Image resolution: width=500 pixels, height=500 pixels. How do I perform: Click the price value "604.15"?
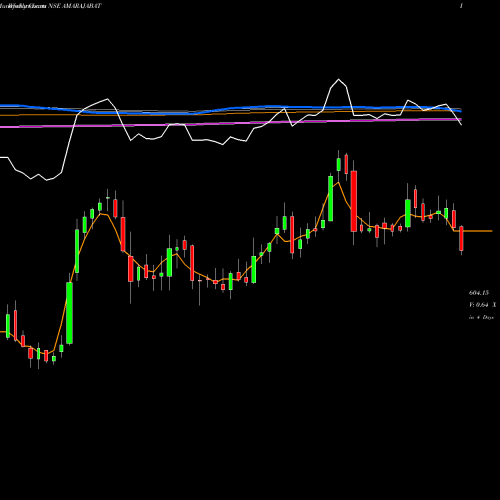(479, 293)
